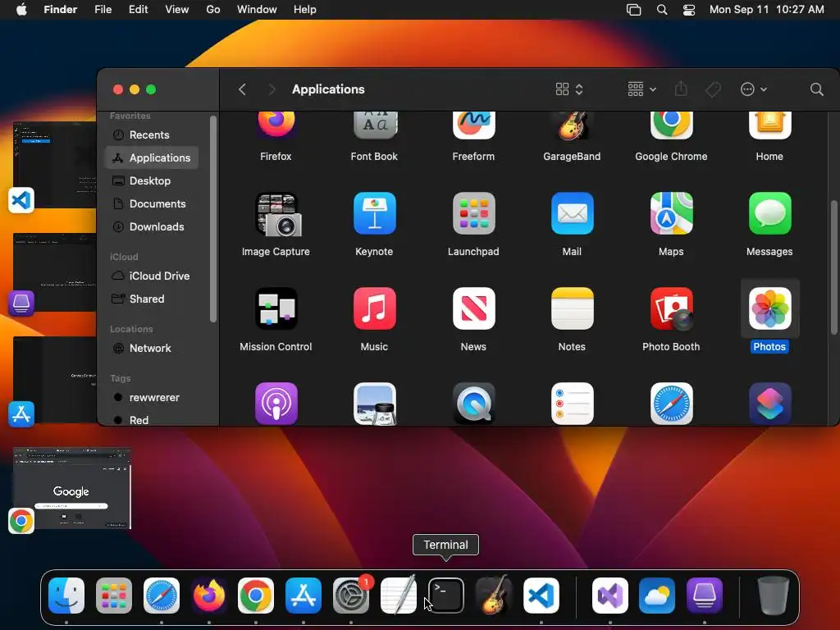Image resolution: width=840 pixels, height=630 pixels.
Task: Open the File menu
Action: (x=103, y=10)
